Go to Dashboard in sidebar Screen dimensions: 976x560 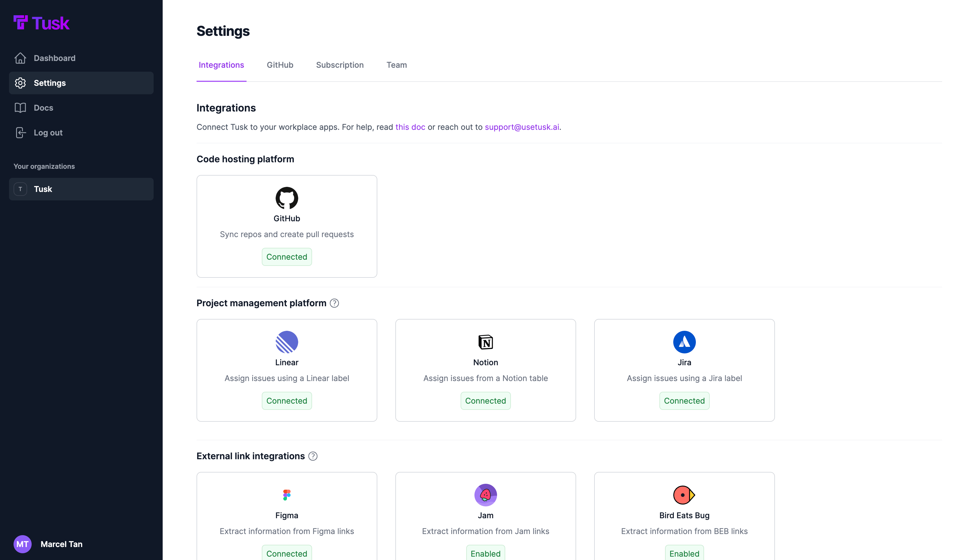81,58
